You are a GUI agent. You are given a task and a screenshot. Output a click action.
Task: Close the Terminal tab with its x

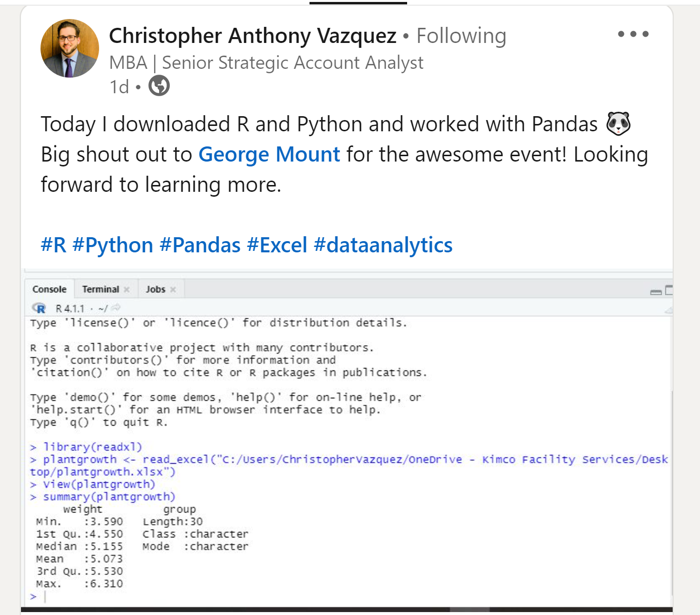pos(127,289)
